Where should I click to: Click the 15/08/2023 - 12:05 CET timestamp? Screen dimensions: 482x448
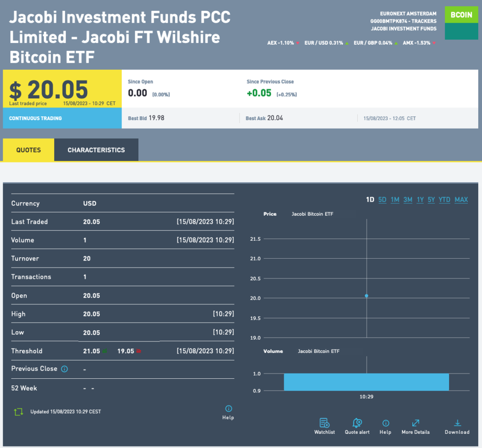[x=389, y=118]
